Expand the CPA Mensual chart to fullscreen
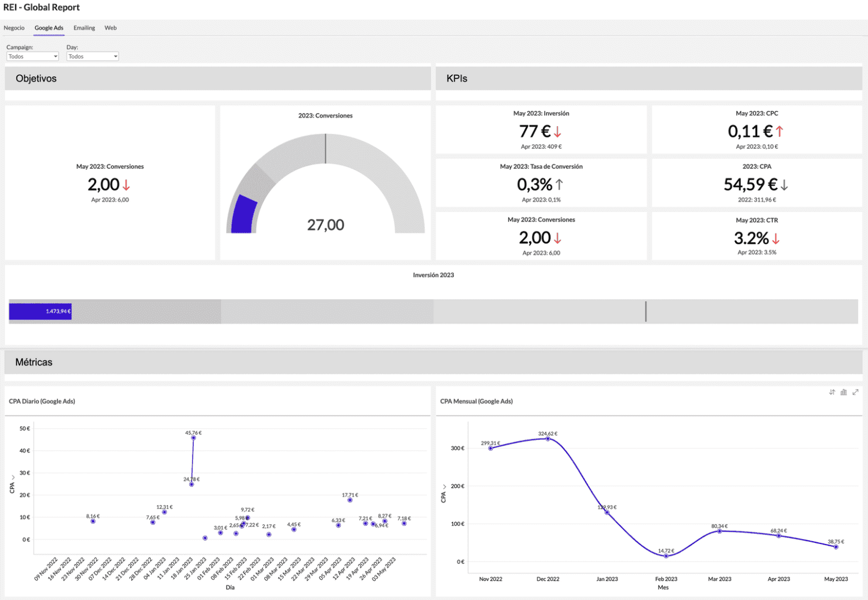 (856, 392)
